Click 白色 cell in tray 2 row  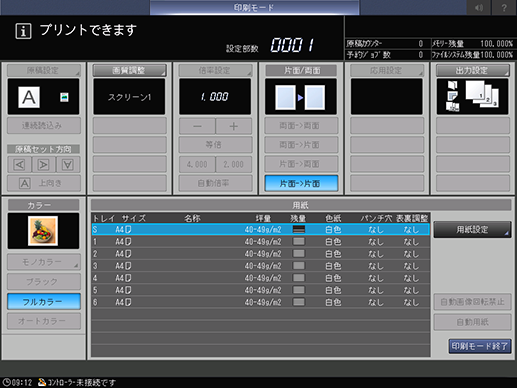pyautogui.click(x=333, y=254)
